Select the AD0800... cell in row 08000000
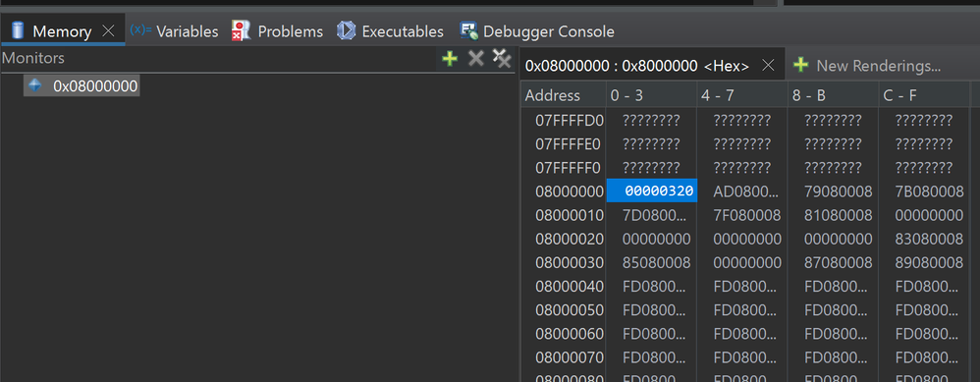 coord(742,191)
